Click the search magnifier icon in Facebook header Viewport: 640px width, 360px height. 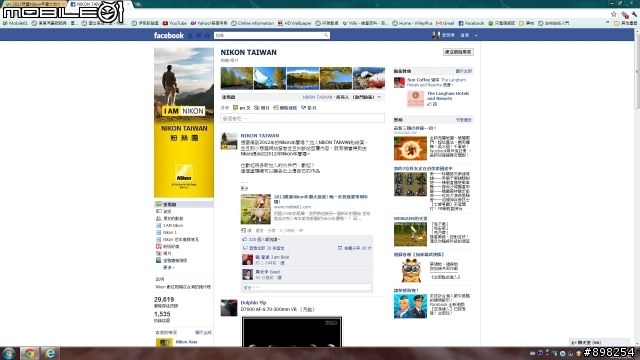326,36
